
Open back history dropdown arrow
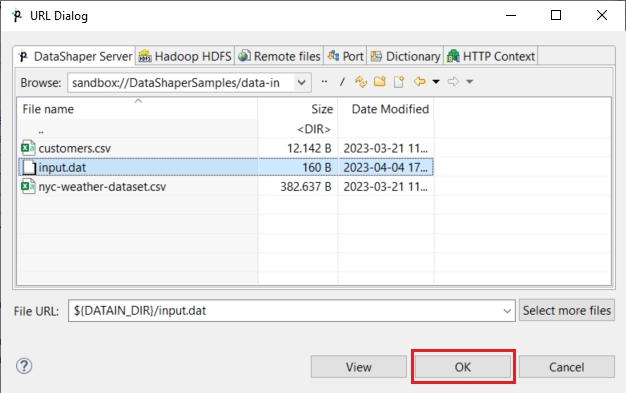click(436, 82)
